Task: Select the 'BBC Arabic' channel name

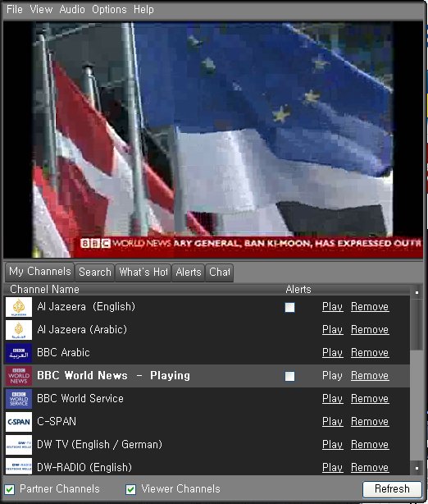Action: [63, 353]
